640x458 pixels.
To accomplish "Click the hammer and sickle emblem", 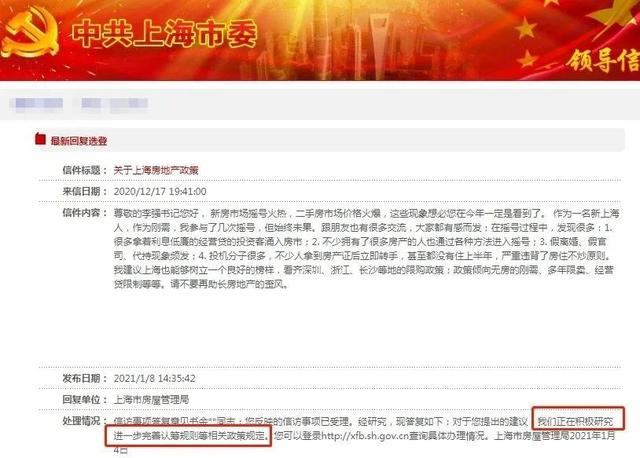I will (29, 33).
